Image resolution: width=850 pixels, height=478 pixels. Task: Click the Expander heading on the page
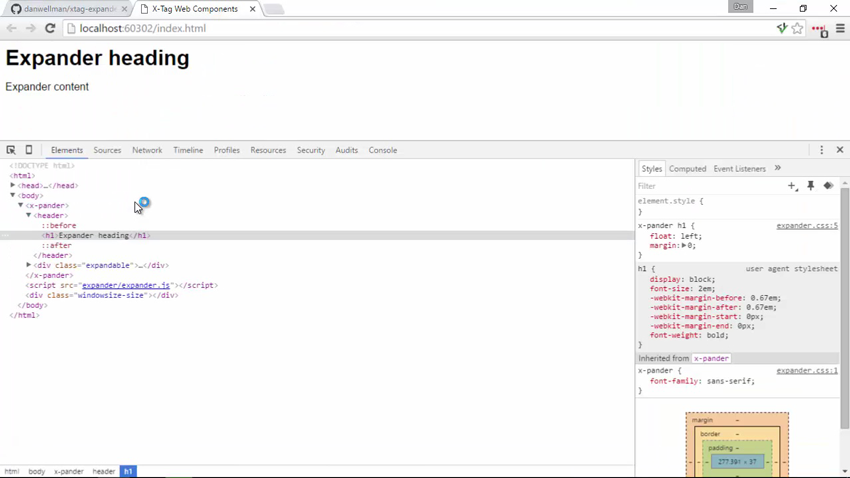(x=98, y=58)
